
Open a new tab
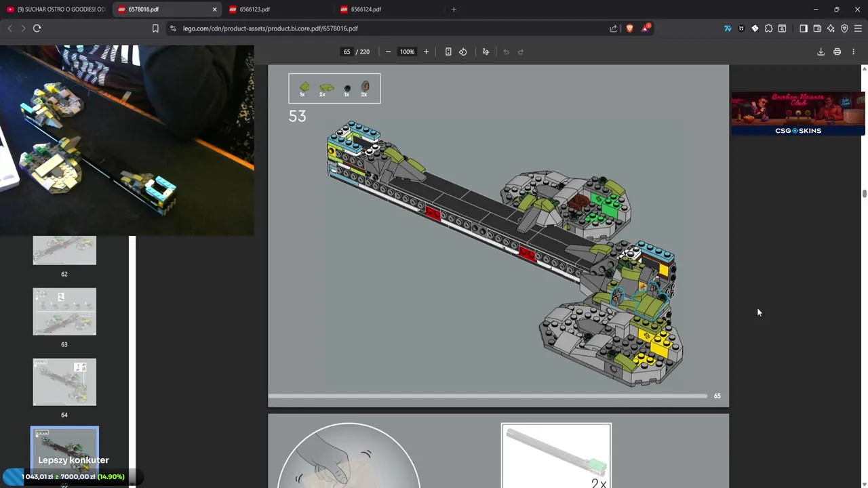tap(454, 9)
